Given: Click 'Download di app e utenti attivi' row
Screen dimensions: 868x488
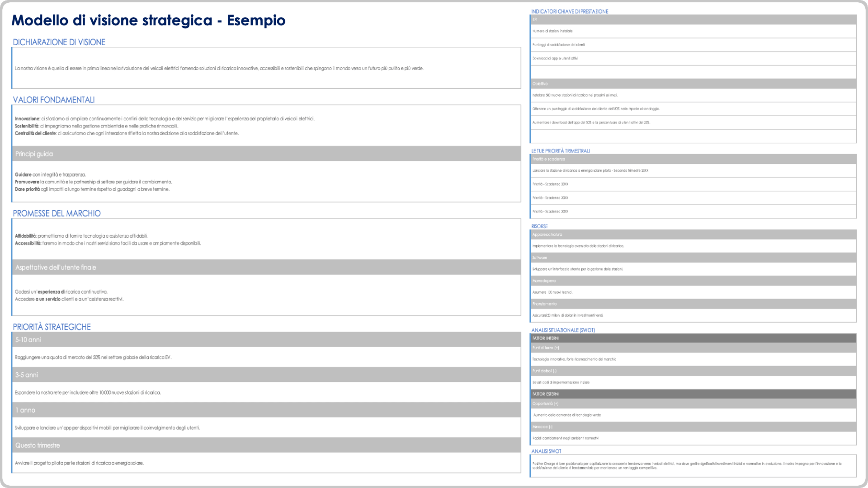Looking at the screenshot, I should [x=693, y=58].
